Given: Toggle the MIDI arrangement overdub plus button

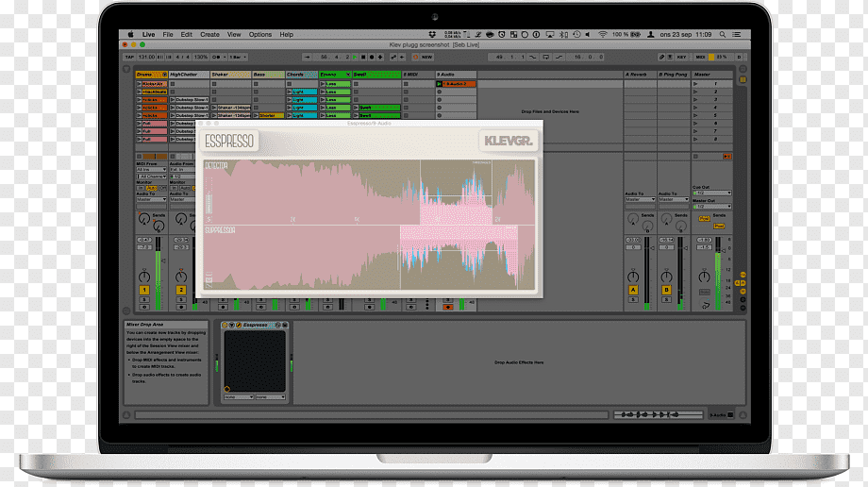Looking at the screenshot, I should click(380, 57).
